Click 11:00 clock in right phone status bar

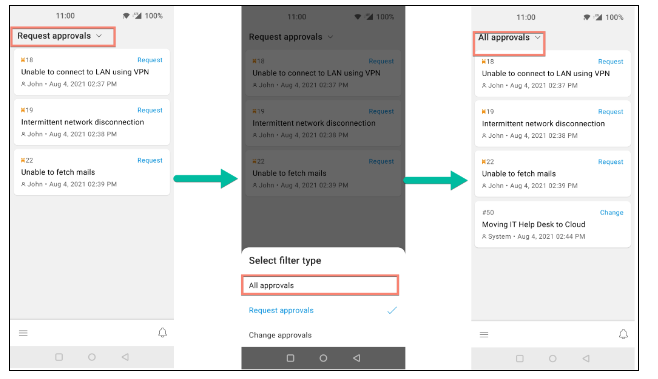526,17
